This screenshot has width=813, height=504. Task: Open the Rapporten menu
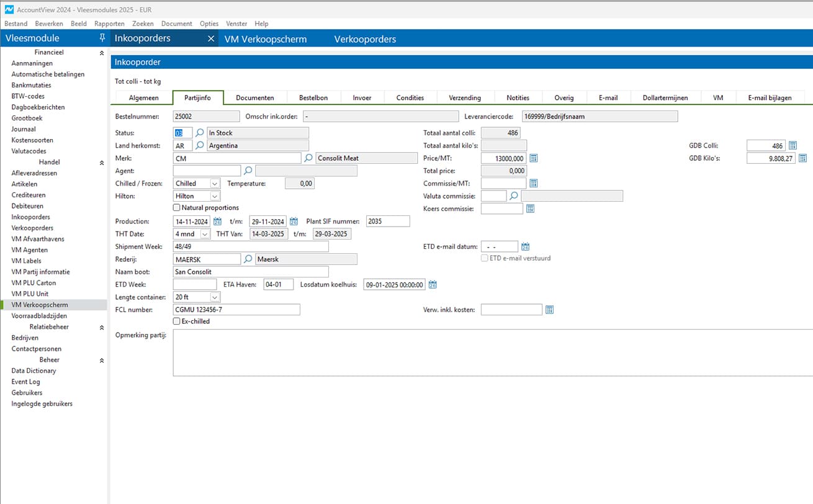point(109,24)
